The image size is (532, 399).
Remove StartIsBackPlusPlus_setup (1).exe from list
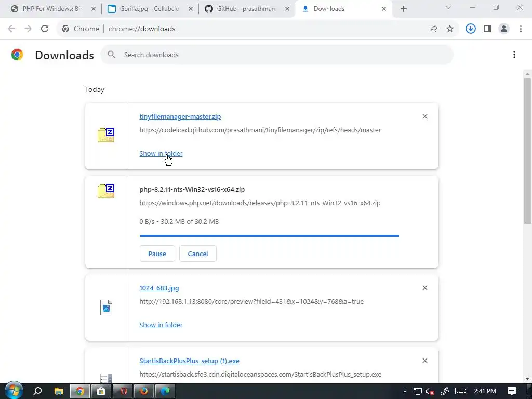425,361
